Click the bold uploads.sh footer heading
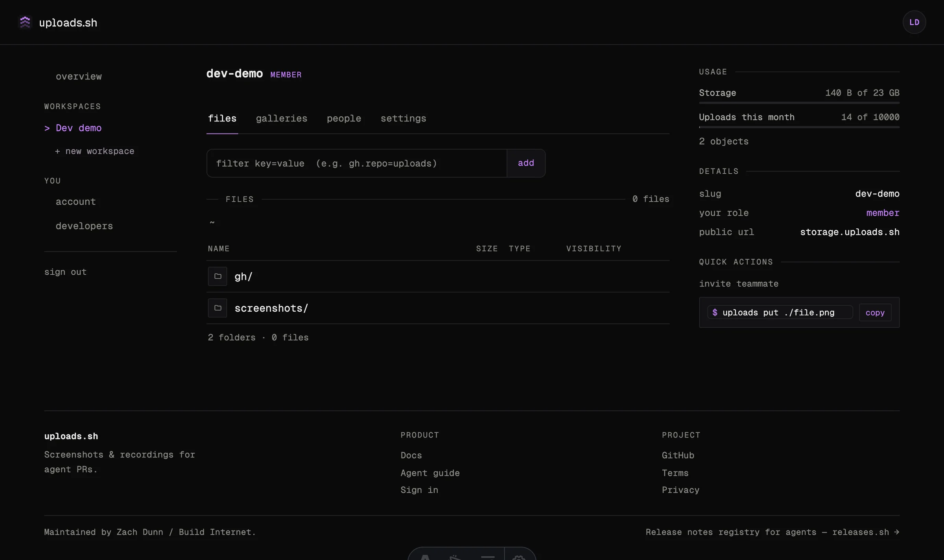The width and height of the screenshot is (944, 560). point(71,436)
